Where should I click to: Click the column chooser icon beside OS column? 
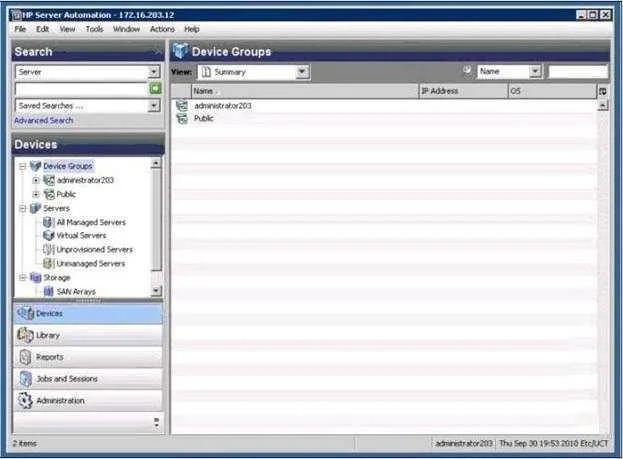pos(603,91)
